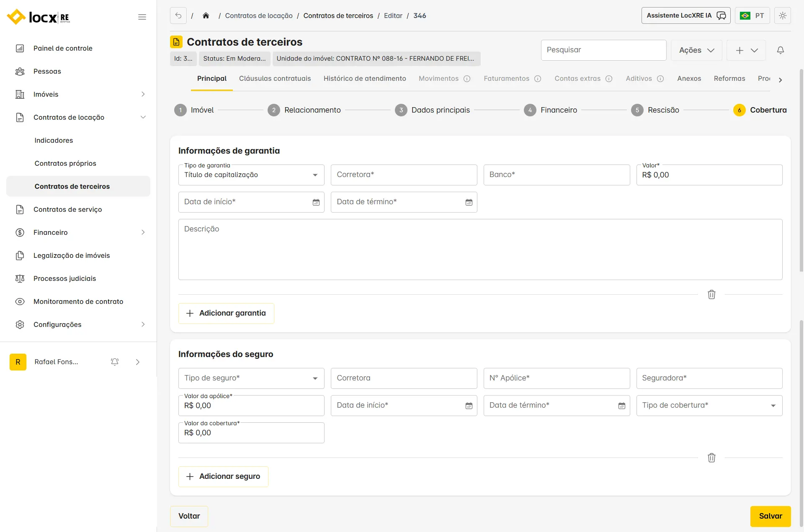Open garantia Data de início calendar
This screenshot has width=804, height=532.
pyautogui.click(x=316, y=202)
